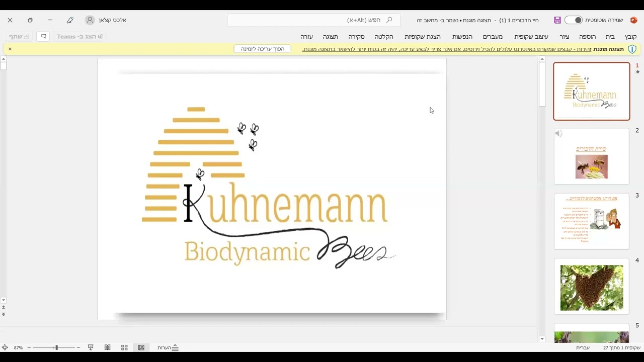The height and width of the screenshot is (362, 644).
Task: Go to previous slide with double-up arrow
Action: coord(4,307)
